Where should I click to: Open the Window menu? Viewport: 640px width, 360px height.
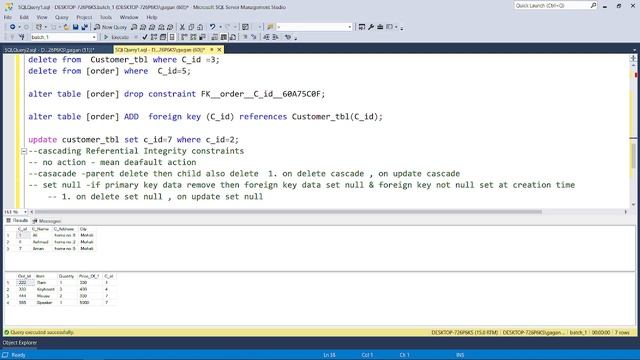[129, 17]
